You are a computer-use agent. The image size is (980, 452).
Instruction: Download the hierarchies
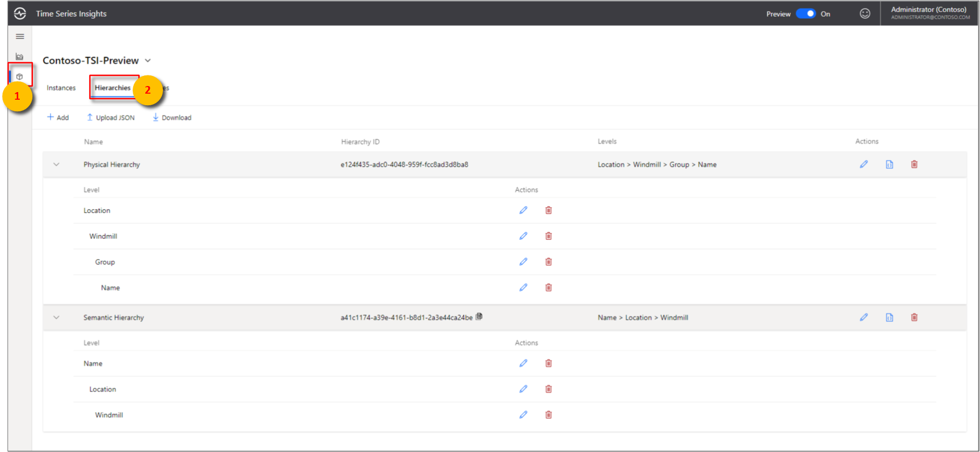(172, 117)
